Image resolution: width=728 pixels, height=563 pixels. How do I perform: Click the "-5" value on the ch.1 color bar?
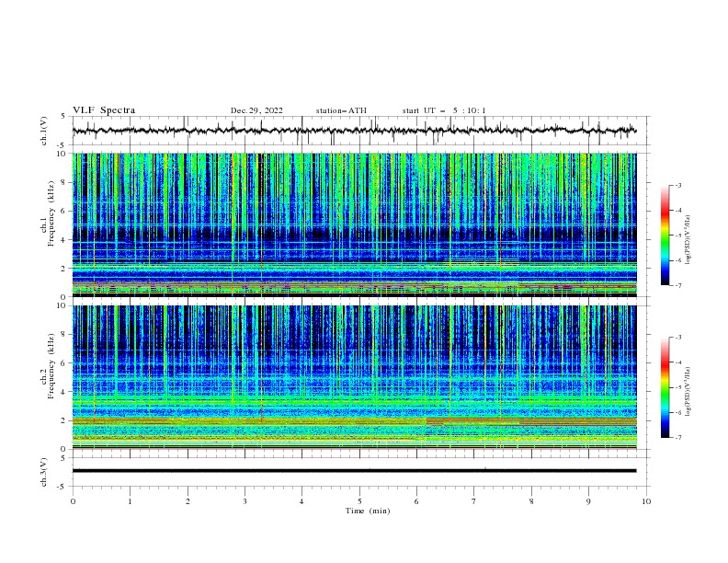point(677,236)
